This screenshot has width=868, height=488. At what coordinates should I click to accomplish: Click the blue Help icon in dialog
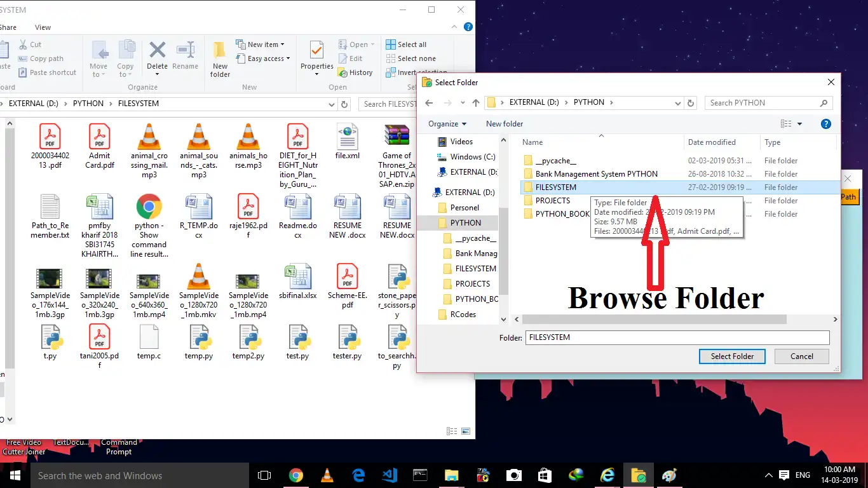click(825, 124)
